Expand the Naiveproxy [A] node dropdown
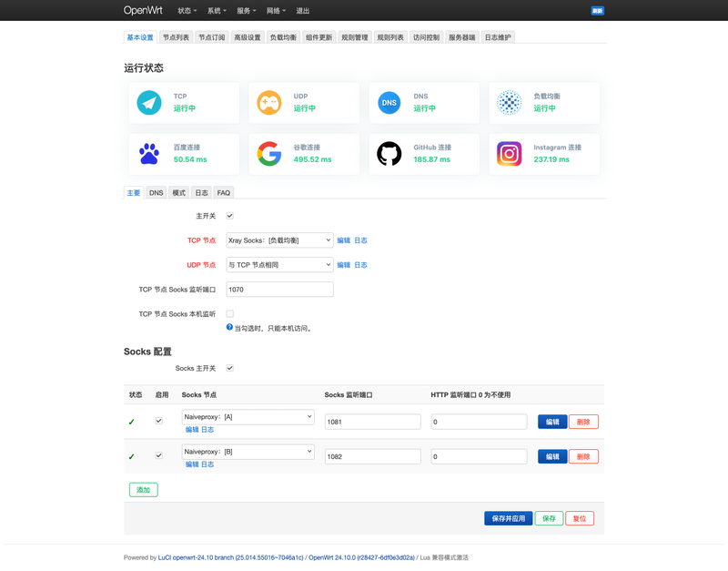This screenshot has height=571, width=728. pos(248,416)
